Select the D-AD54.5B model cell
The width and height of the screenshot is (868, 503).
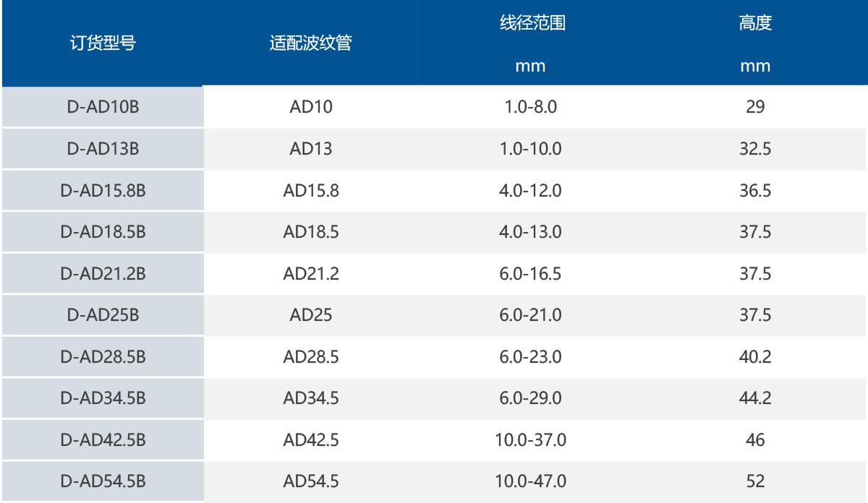(x=103, y=481)
